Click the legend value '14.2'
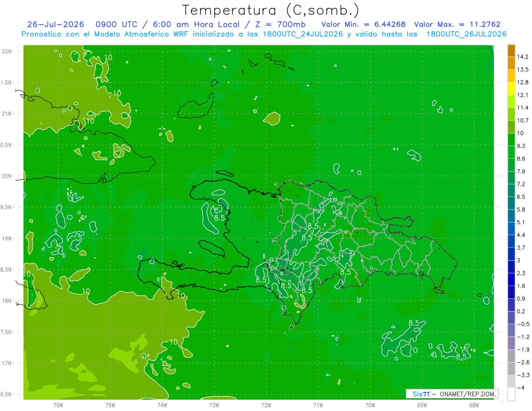The height and width of the screenshot is (411, 532). click(524, 57)
